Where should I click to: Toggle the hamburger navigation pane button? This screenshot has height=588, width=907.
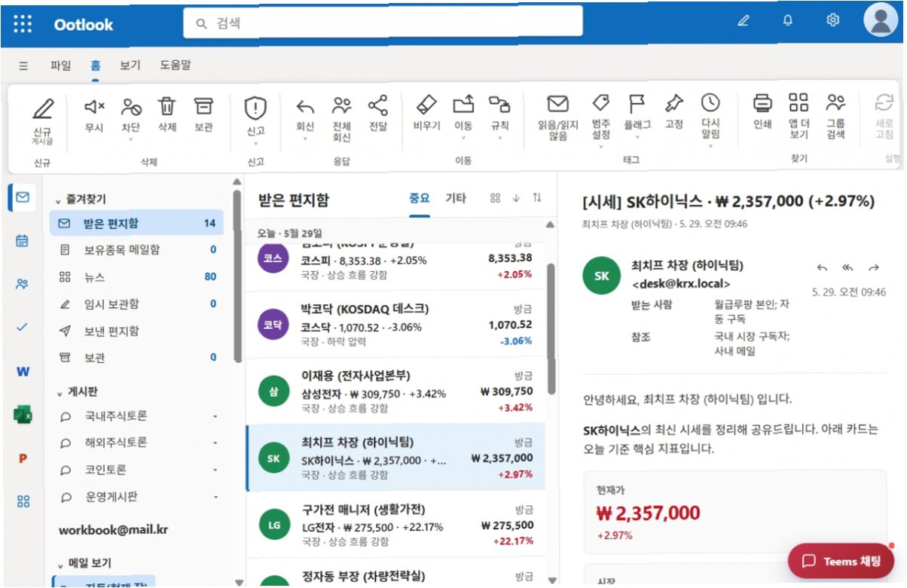[23, 66]
